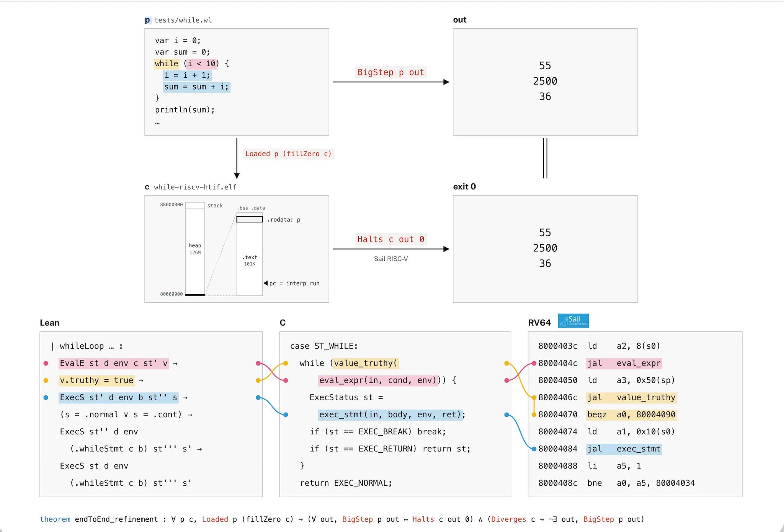Click the exit 0 heading

click(x=464, y=187)
